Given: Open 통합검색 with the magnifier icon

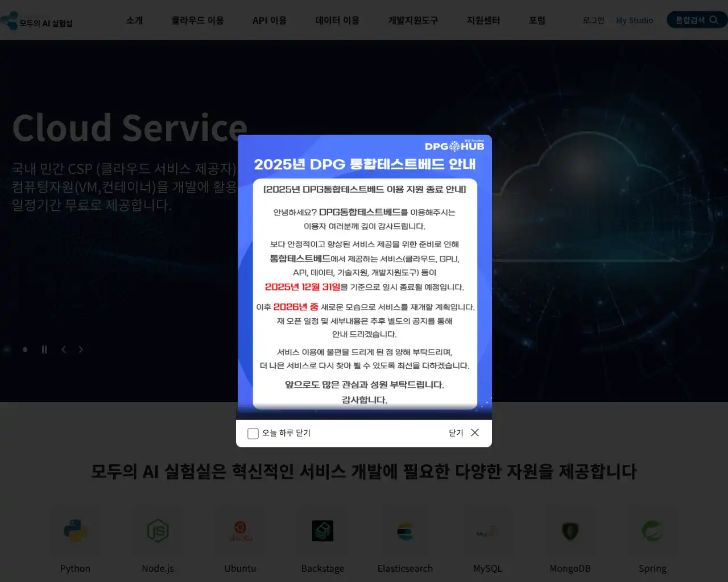Looking at the screenshot, I should click(x=696, y=19).
